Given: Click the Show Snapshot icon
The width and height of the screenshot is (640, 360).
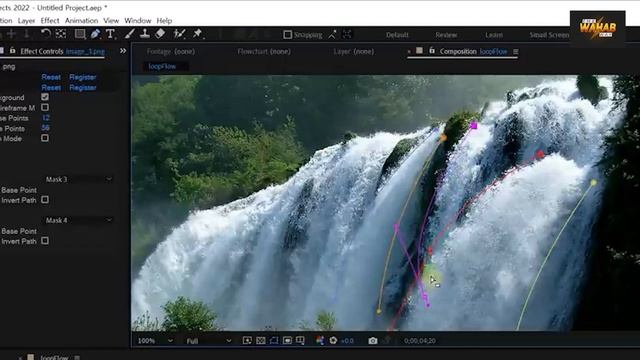Looking at the screenshot, I should tap(387, 340).
